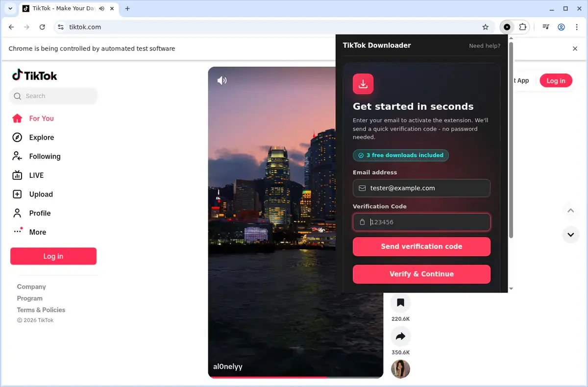Viewport: 588px width, 387px height.
Task: Click the tiktok.com address bar
Action: pos(274,27)
